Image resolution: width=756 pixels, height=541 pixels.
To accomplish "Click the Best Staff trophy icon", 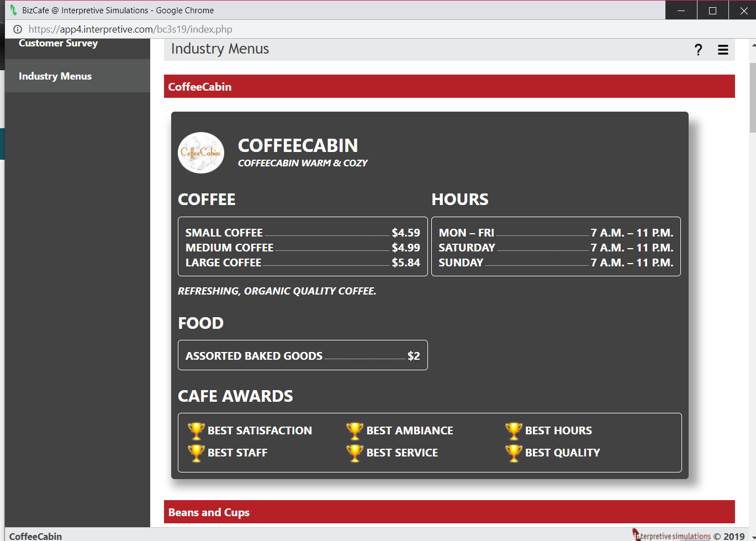I will point(195,452).
